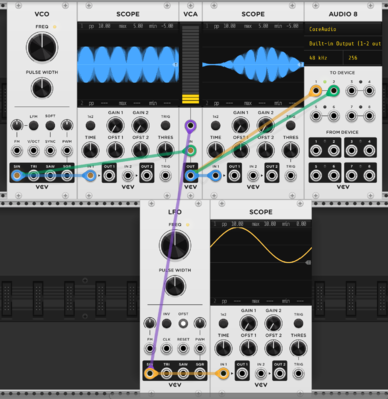The image size is (388, 399).
Task: Click the VCA IN jack
Action: 190,151
